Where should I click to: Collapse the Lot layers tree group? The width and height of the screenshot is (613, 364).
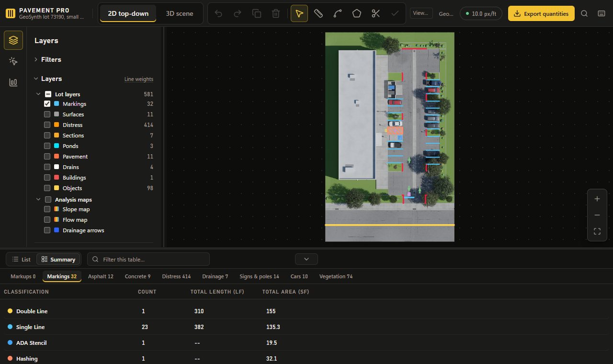(x=39, y=94)
